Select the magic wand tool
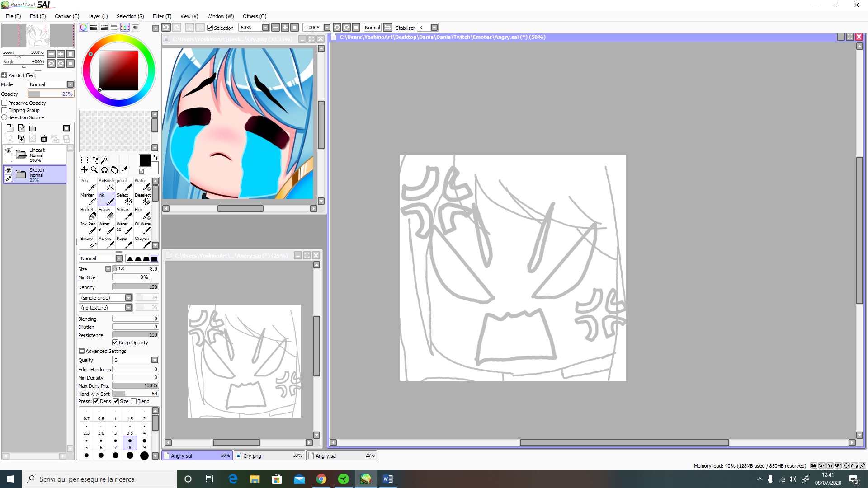The height and width of the screenshot is (488, 868). pos(104,160)
